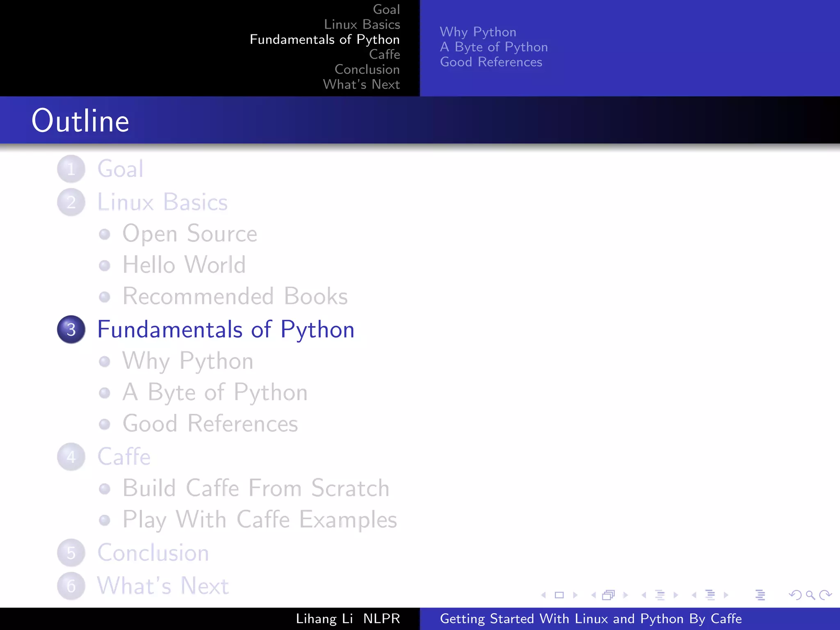Go to previous section arrow
Viewport: 840px width, 630px height.
[694, 595]
